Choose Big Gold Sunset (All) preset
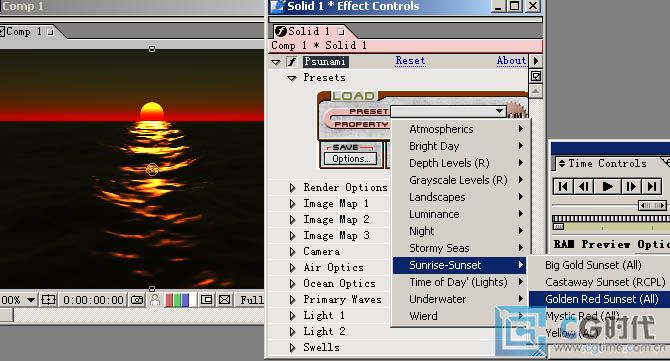This screenshot has height=361, width=670. pos(599,265)
